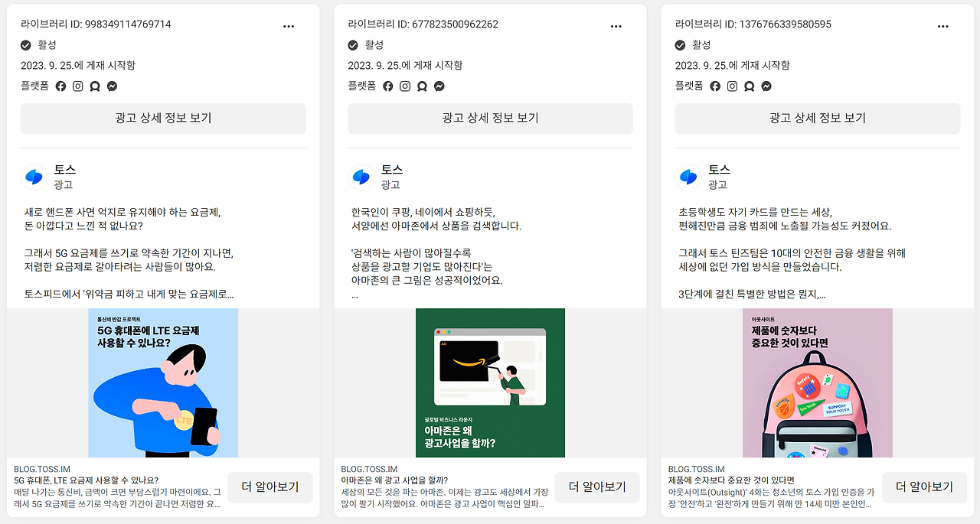Click the start date in ad 1376766339580595
This screenshot has width=980, height=524.
(733, 66)
